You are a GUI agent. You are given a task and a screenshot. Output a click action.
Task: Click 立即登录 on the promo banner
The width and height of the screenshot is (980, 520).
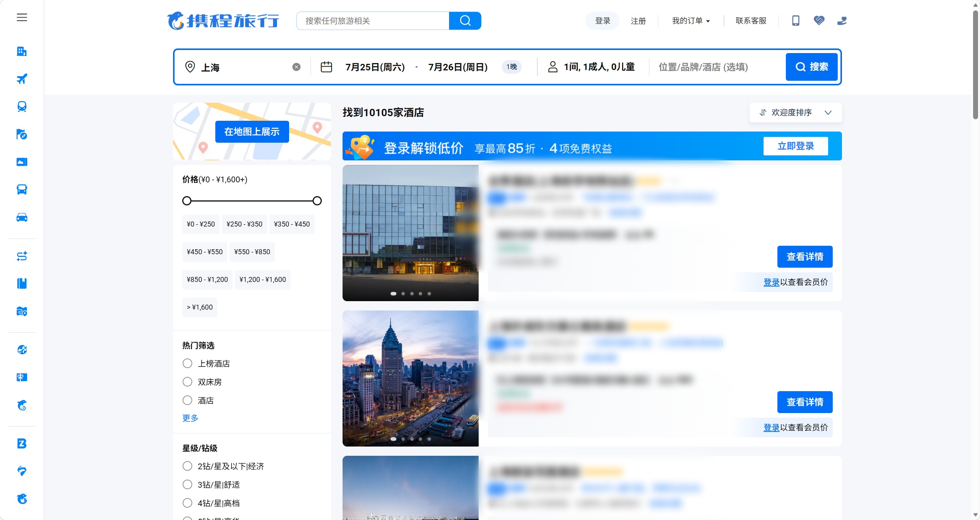(x=795, y=146)
